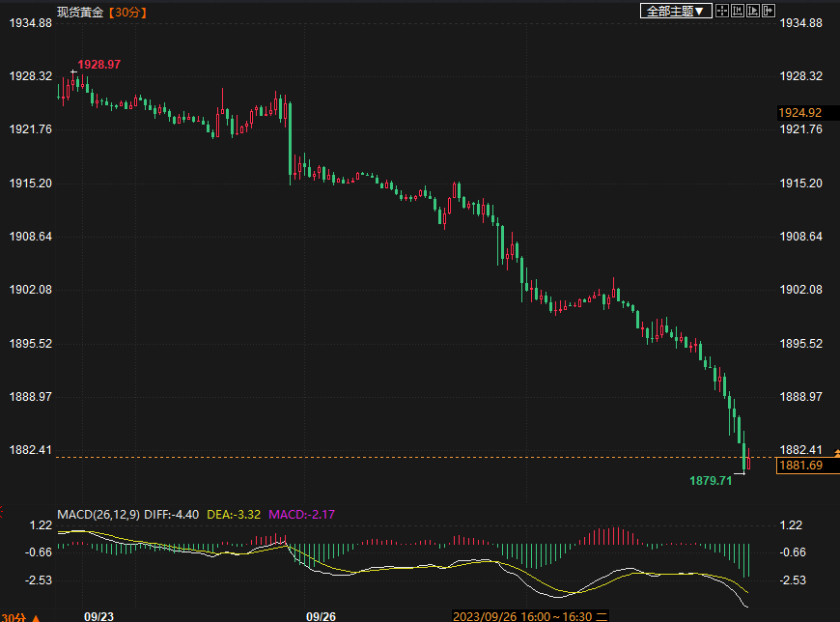Click the 【30分】 timeframe label in title

tap(127, 11)
